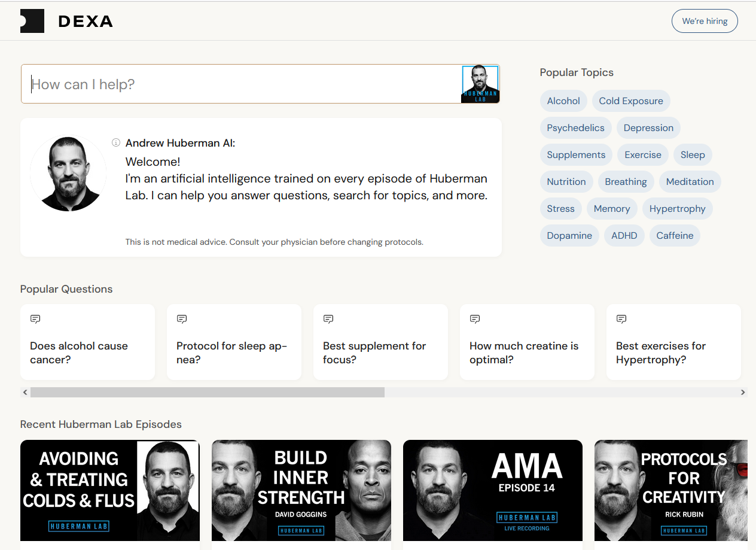
Task: Click chat icon on supplement for focus card
Action: pos(328,319)
